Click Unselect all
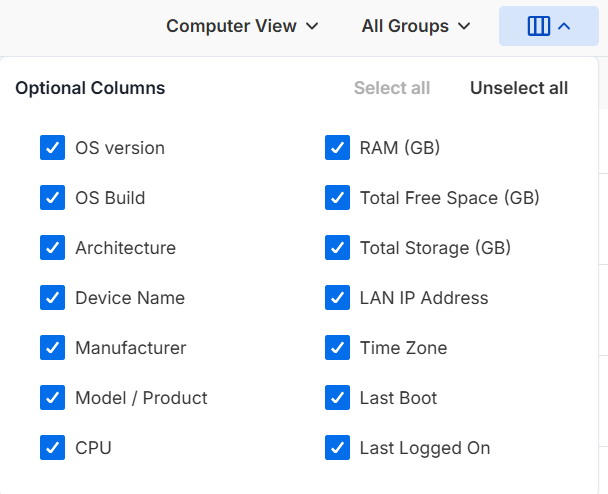608x494 pixels. tap(519, 88)
